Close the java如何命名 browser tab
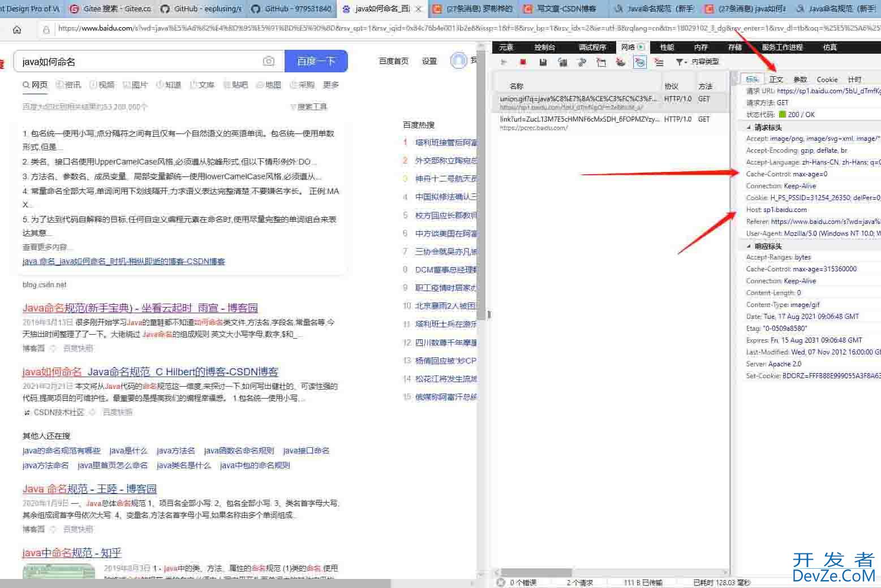The image size is (881, 588). [x=418, y=9]
